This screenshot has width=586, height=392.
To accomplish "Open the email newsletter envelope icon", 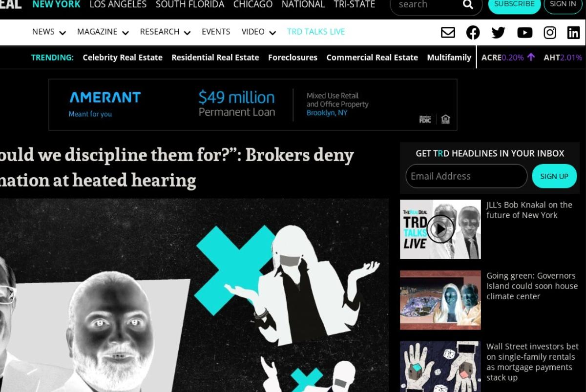I will 448,32.
